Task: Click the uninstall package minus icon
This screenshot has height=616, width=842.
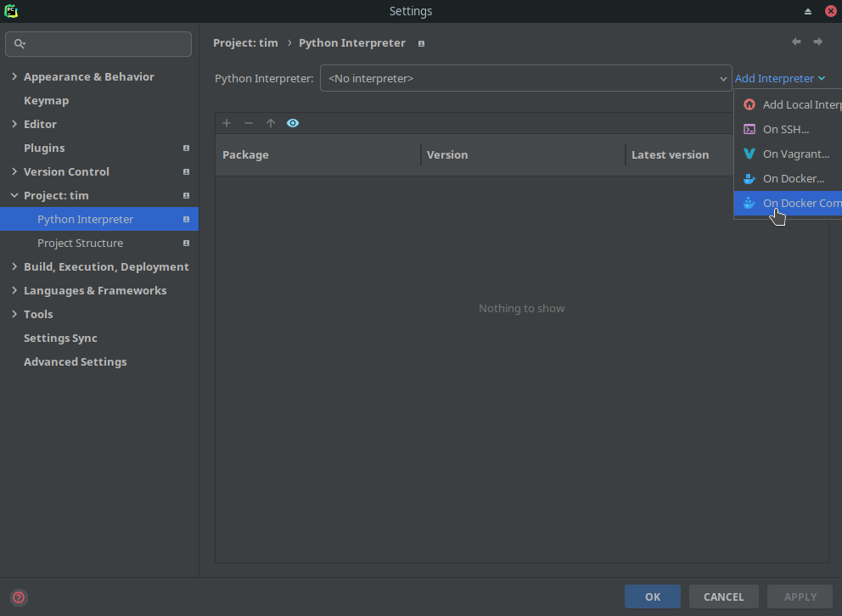Action: (249, 123)
